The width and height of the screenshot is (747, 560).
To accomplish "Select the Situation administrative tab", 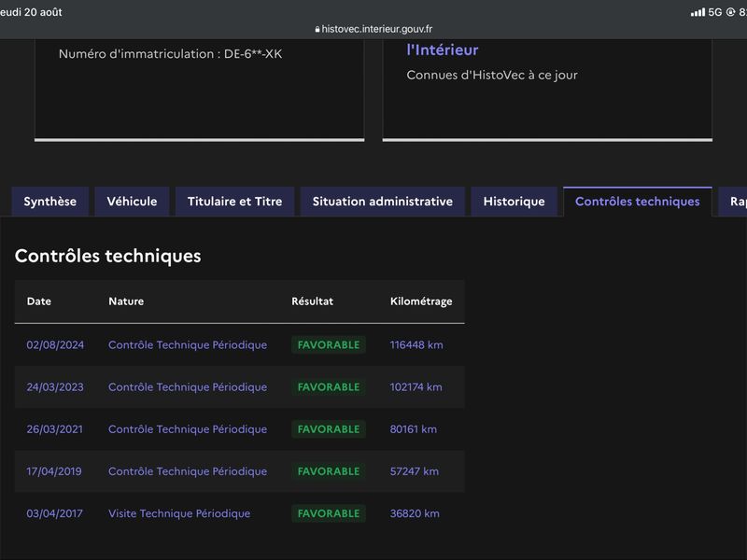I will [383, 202].
